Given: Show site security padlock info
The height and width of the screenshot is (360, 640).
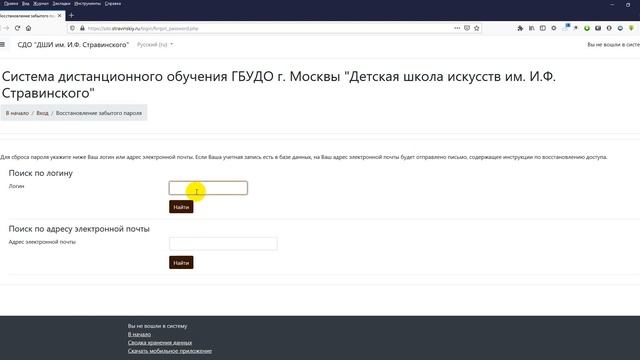Looking at the screenshot, I should [82, 28].
